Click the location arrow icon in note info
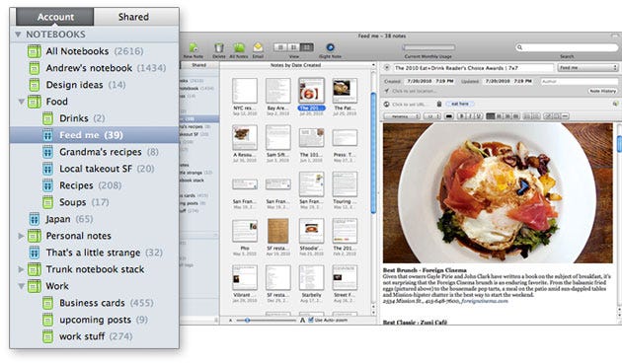622x364 pixels. pos(387,91)
